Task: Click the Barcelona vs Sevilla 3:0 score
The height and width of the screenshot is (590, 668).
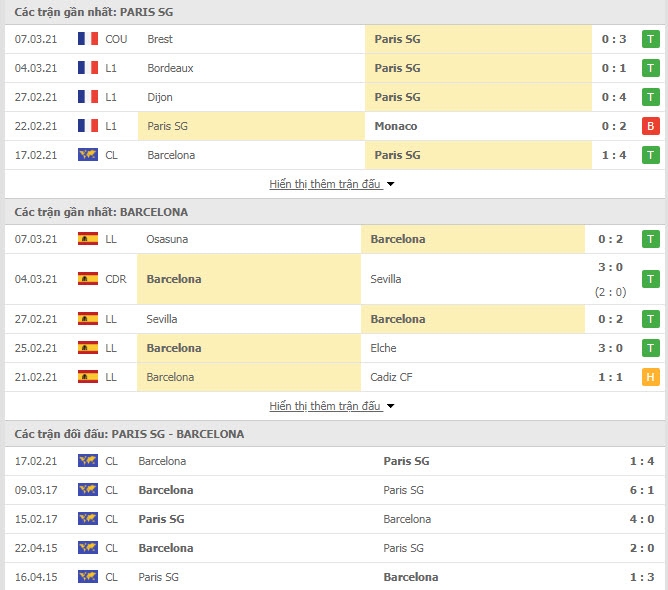Action: [x=610, y=267]
